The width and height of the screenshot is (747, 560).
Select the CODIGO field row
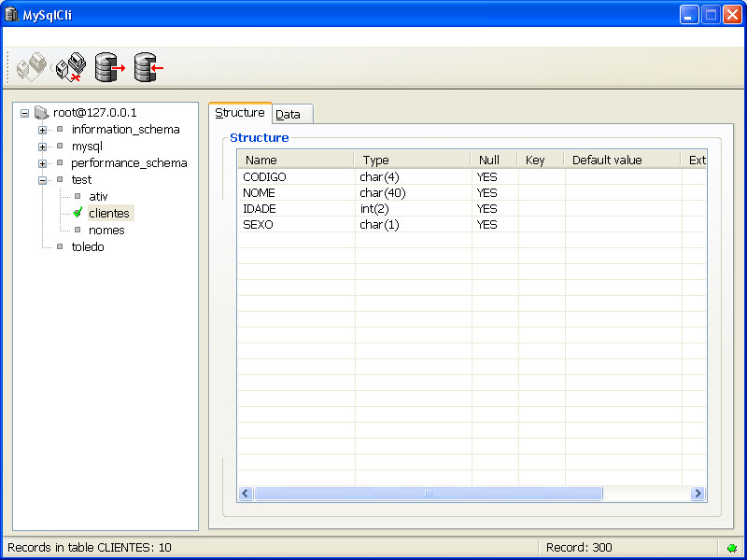point(264,177)
